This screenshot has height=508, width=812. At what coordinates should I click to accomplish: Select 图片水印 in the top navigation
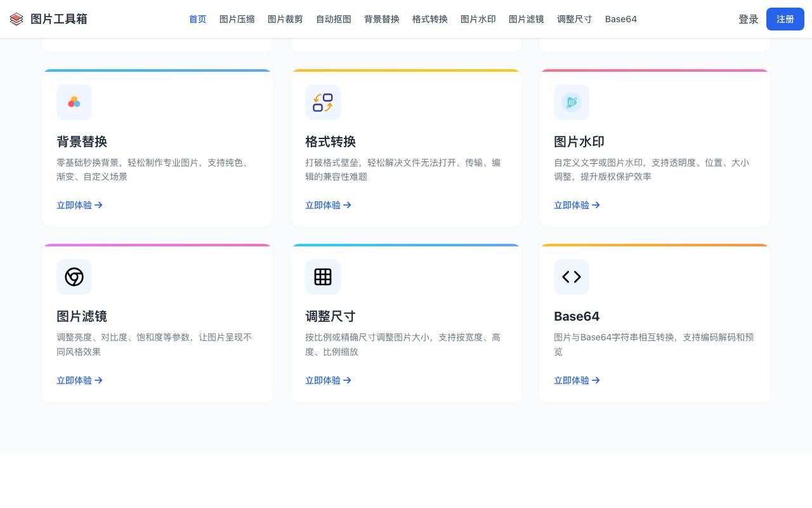[x=478, y=19]
